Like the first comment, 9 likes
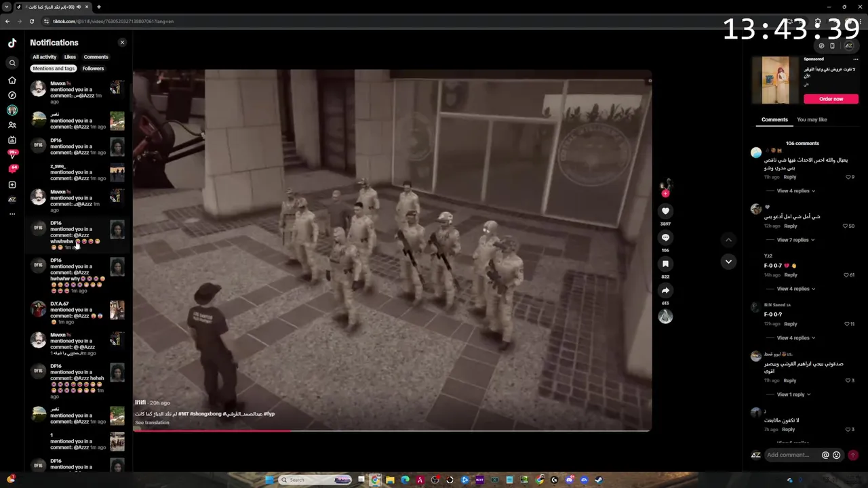868x488 pixels. (x=848, y=177)
